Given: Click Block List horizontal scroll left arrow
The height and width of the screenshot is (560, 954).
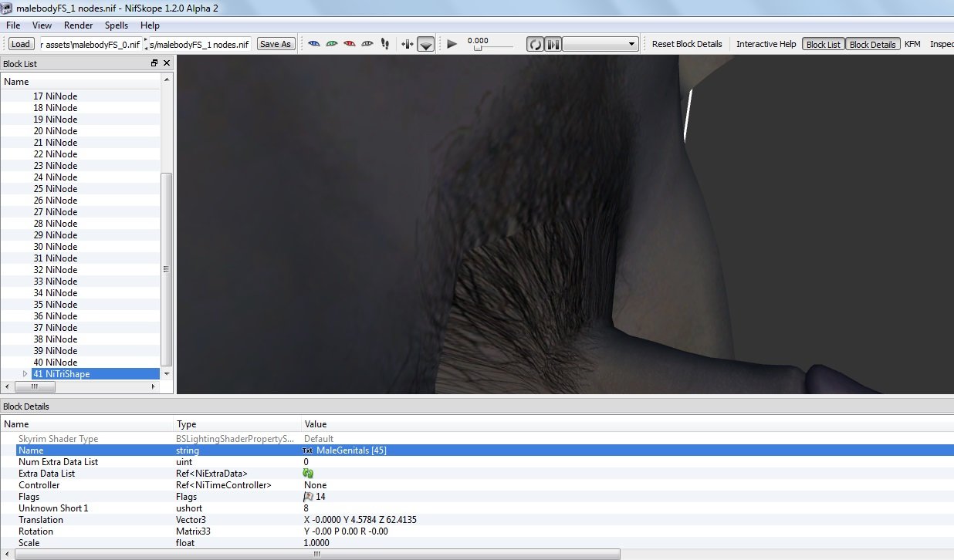Looking at the screenshot, I should click(x=7, y=387).
